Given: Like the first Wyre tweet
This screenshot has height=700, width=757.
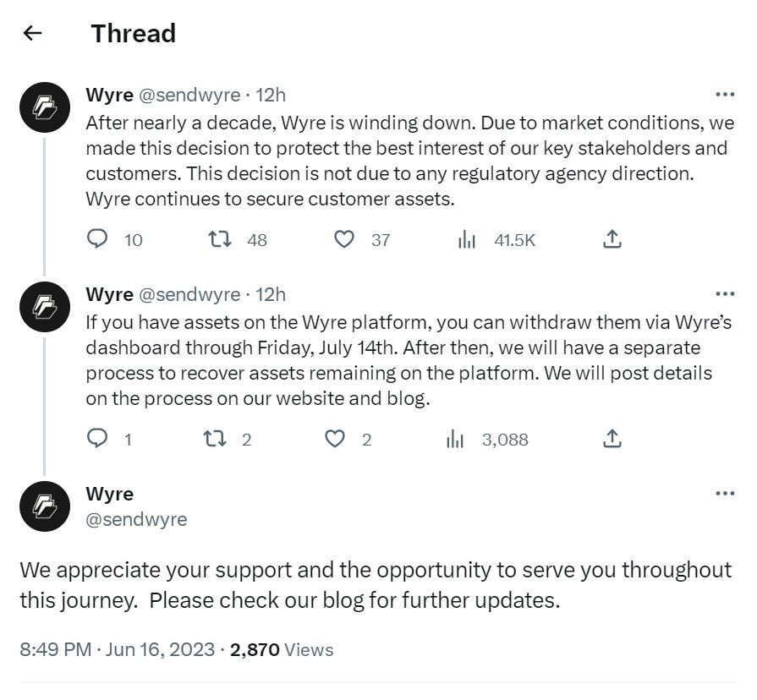Looking at the screenshot, I should pyautogui.click(x=343, y=240).
